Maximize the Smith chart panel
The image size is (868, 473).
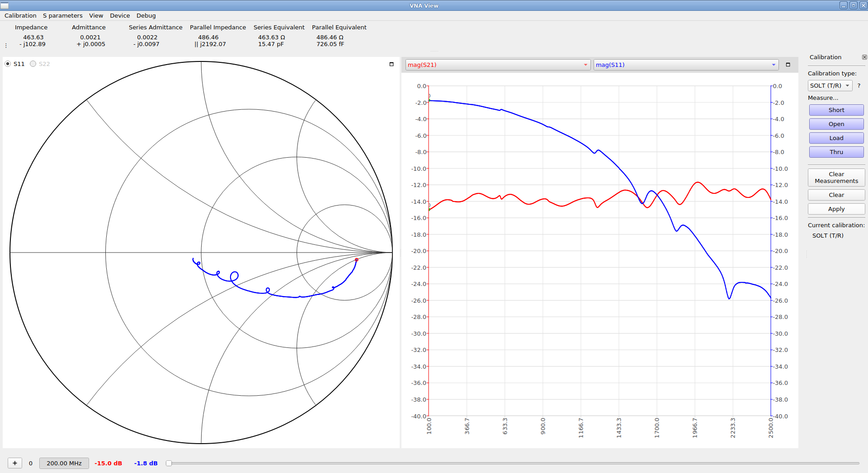pos(392,64)
